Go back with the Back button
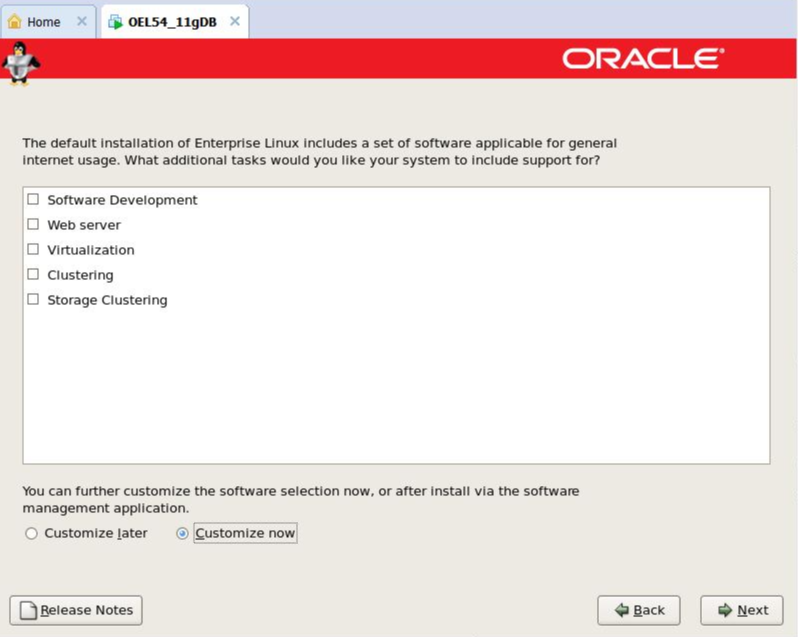The height and width of the screenshot is (637, 798). point(639,610)
